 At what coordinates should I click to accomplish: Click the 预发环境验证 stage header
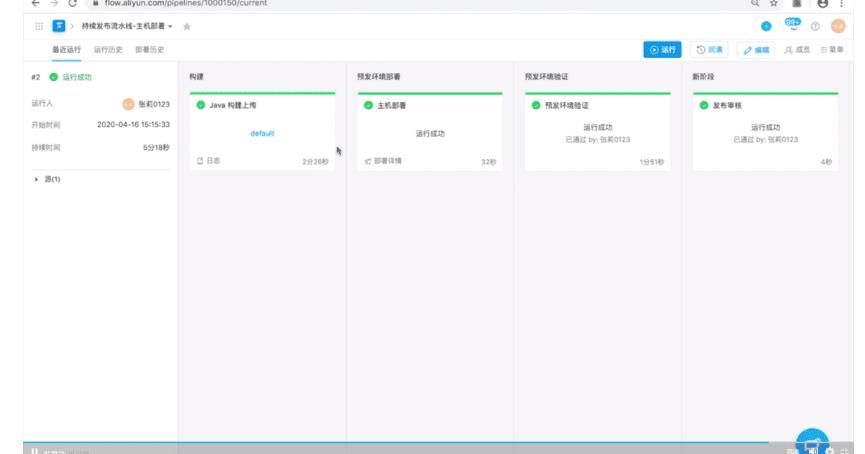[x=546, y=77]
